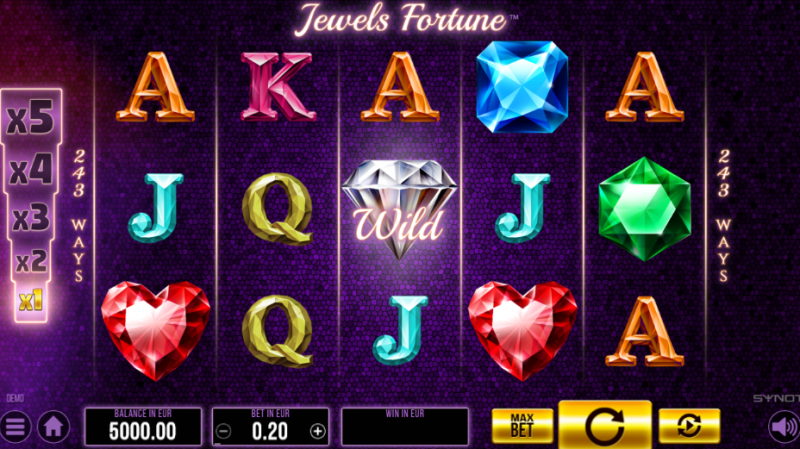
Task: Click the balance in EUR display
Action: [x=143, y=427]
